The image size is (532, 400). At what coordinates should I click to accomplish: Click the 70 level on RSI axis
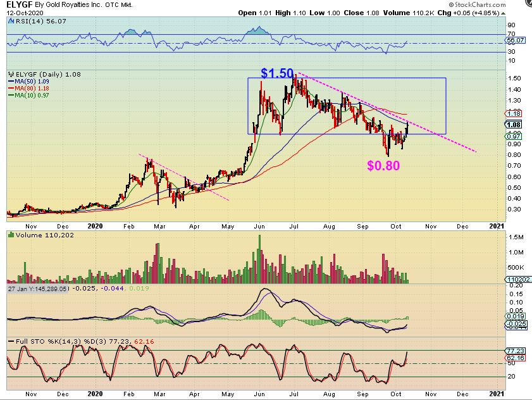pos(512,34)
